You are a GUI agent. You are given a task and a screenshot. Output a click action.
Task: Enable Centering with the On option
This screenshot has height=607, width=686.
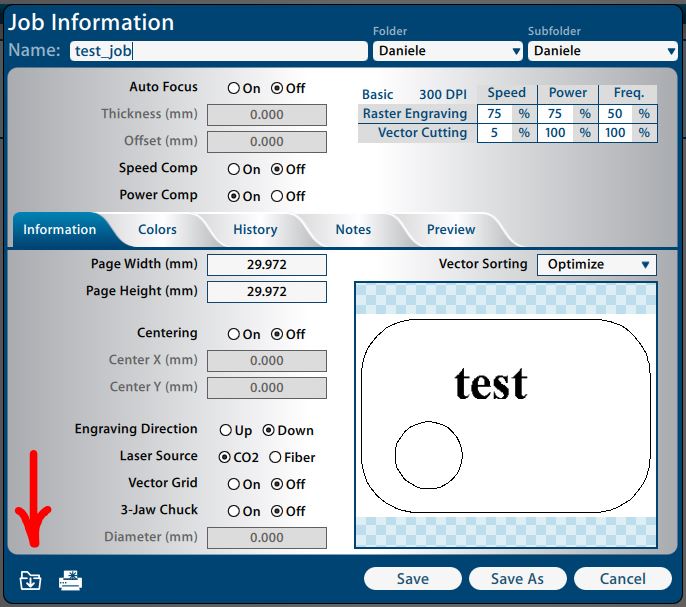[x=234, y=334]
